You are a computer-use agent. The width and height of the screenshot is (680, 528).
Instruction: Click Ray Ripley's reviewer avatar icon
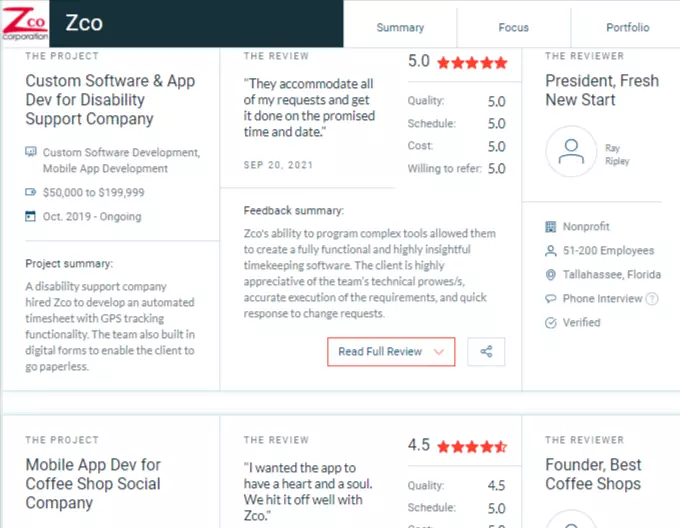[571, 151]
